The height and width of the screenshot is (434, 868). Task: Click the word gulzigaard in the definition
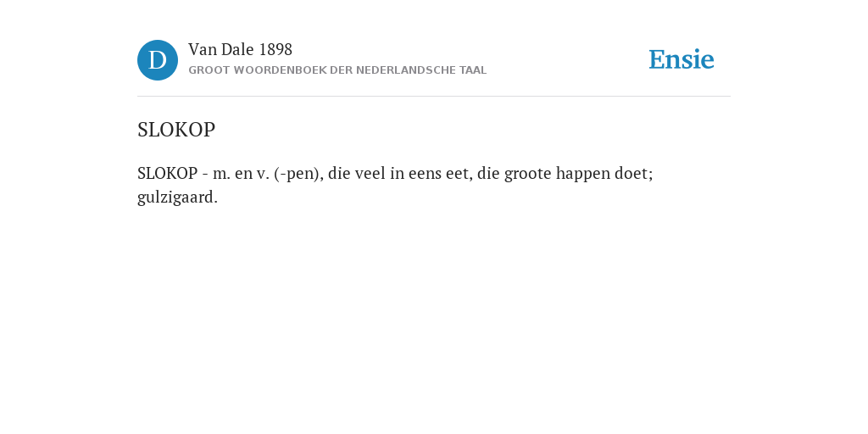point(177,198)
